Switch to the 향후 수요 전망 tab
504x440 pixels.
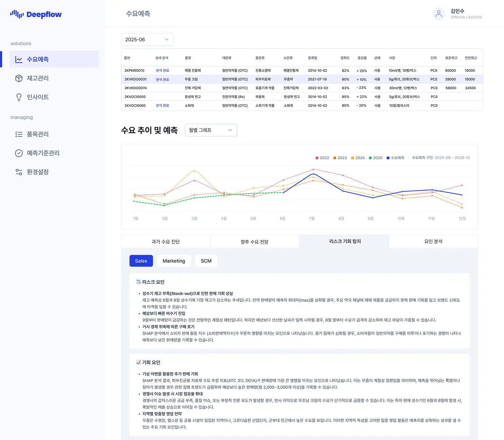click(x=254, y=241)
